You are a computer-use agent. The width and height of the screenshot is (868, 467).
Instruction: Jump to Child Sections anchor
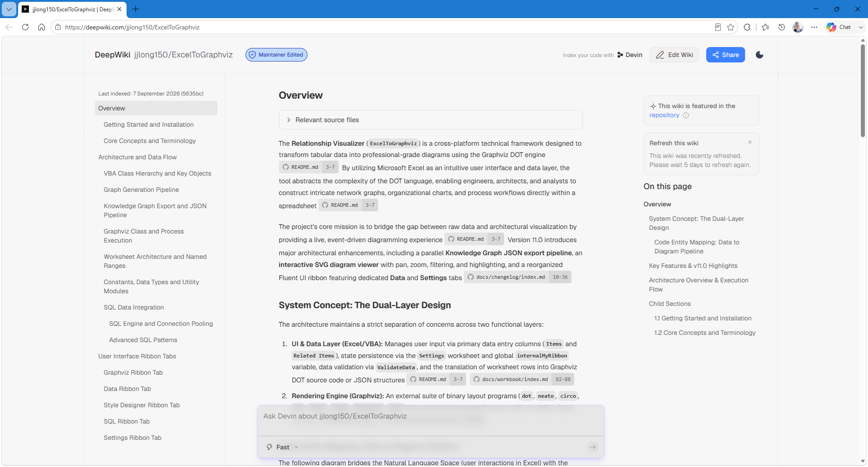(670, 304)
